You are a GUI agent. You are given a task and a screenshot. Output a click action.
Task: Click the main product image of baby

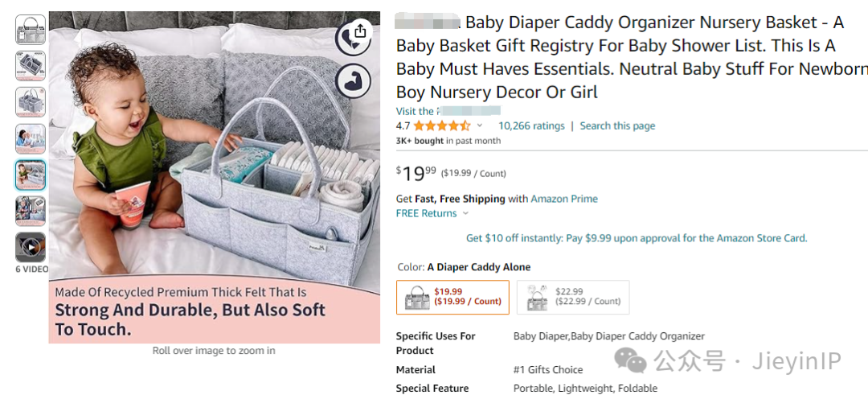coord(215,177)
